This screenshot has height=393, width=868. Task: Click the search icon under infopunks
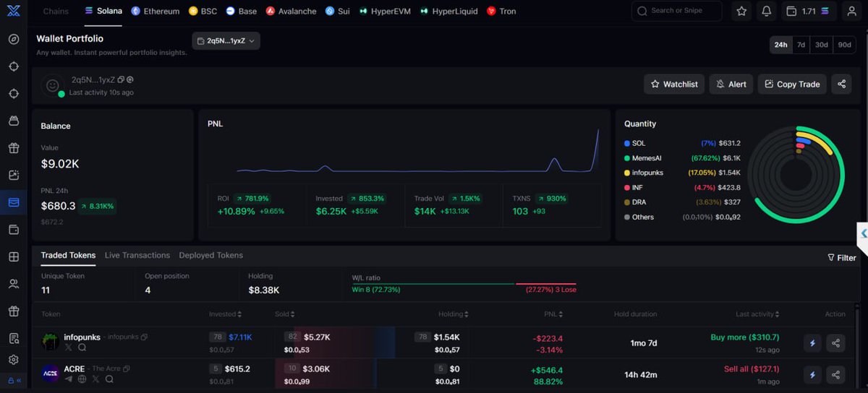pyautogui.click(x=82, y=347)
